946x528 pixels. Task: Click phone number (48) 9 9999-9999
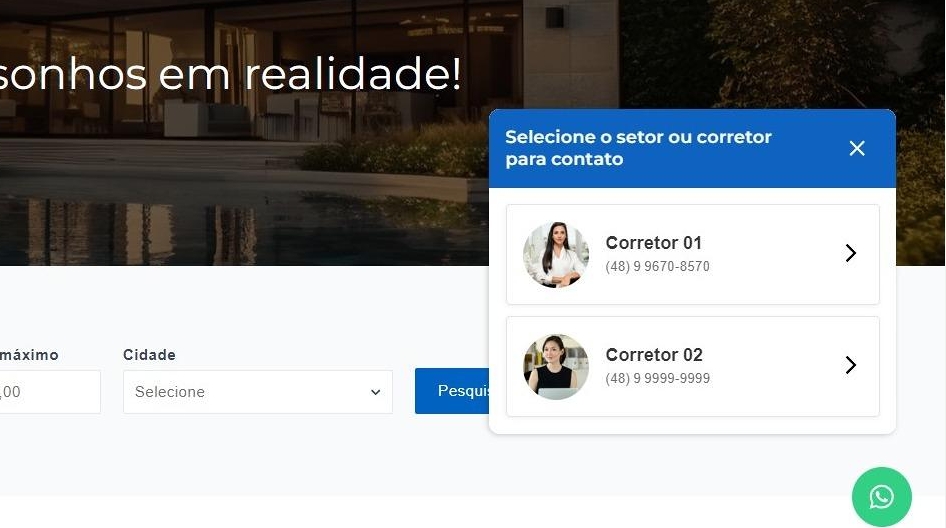click(x=658, y=378)
